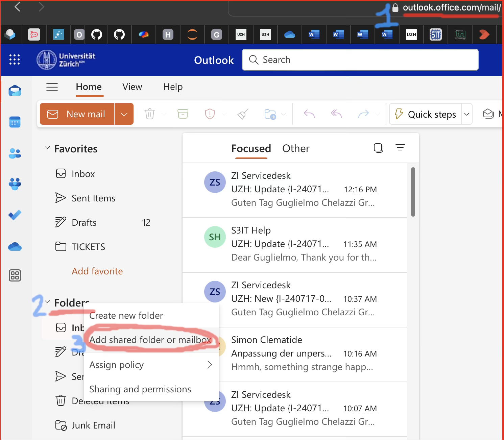
Task: Open the Move to dropdown arrow
Action: (x=284, y=114)
